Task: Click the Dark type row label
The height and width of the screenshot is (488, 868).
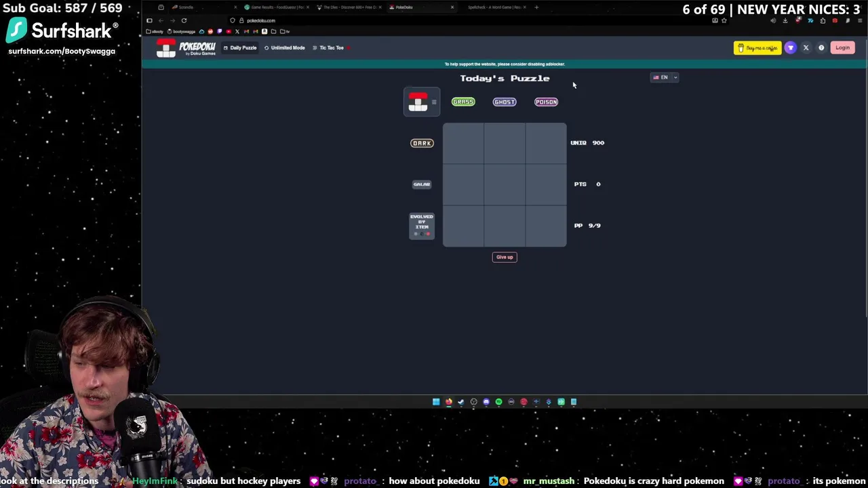Action: (422, 143)
